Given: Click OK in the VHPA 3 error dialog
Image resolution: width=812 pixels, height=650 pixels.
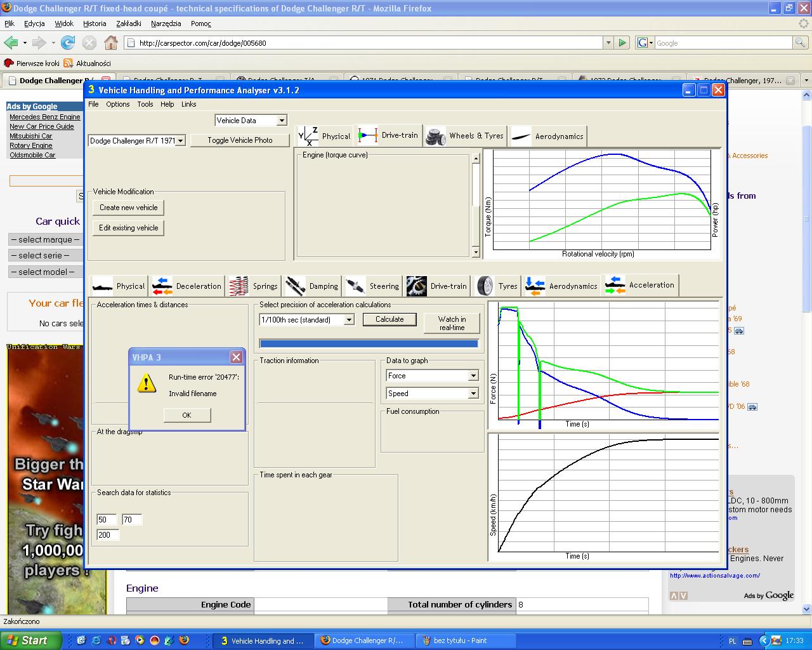Looking at the screenshot, I should [187, 415].
